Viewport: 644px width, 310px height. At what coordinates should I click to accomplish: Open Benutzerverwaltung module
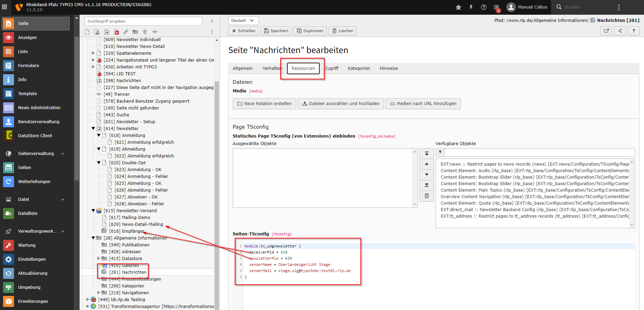[x=36, y=122]
